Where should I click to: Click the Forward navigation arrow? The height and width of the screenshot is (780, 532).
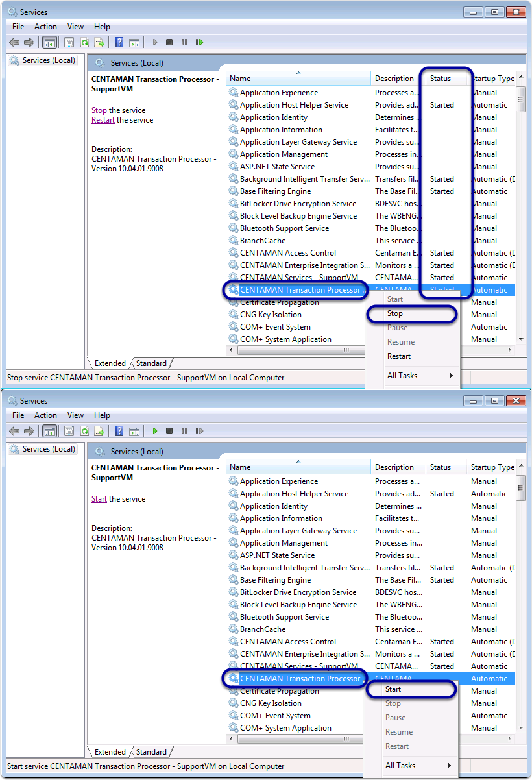(x=30, y=42)
